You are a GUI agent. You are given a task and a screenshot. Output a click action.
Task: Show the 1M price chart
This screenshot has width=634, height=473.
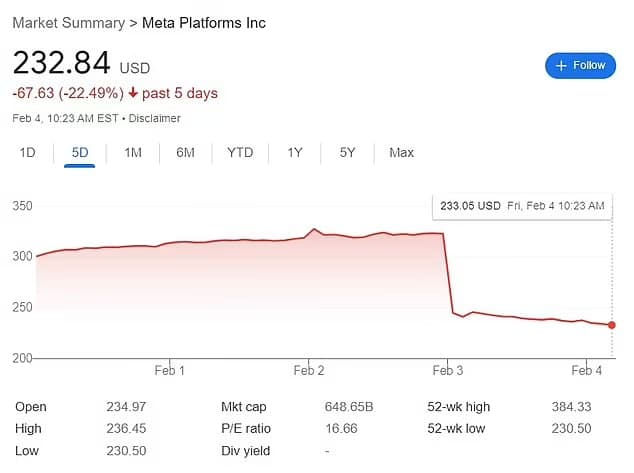(x=133, y=153)
